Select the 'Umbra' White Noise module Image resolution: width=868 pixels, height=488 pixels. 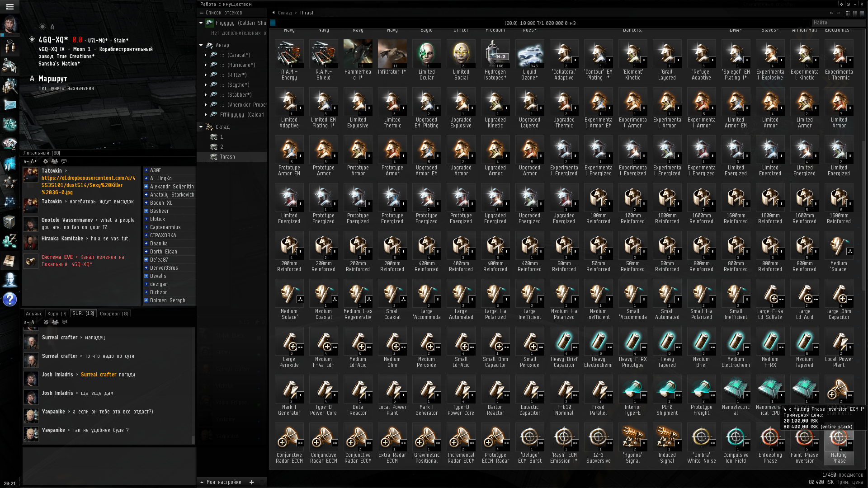tap(701, 443)
